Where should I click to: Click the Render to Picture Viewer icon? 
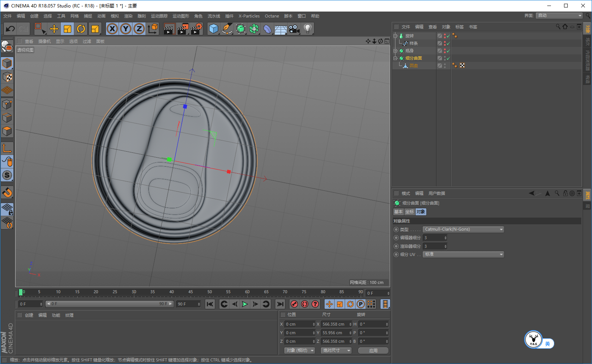[x=182, y=29]
